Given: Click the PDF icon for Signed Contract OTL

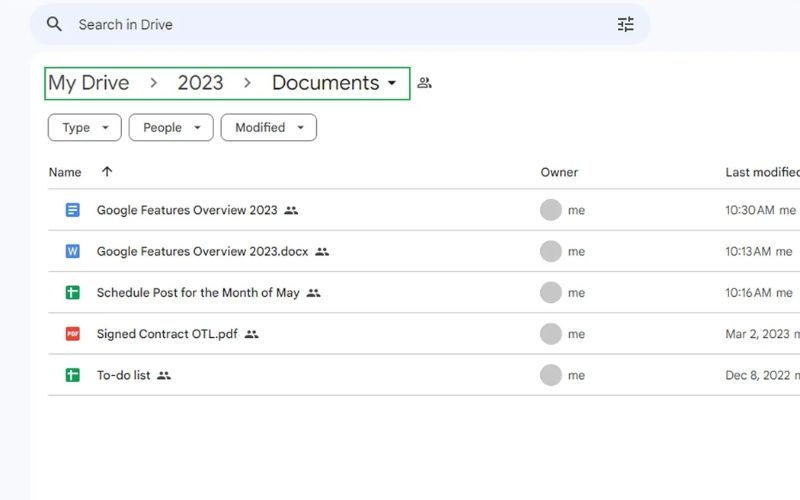Looking at the screenshot, I should pos(72,334).
